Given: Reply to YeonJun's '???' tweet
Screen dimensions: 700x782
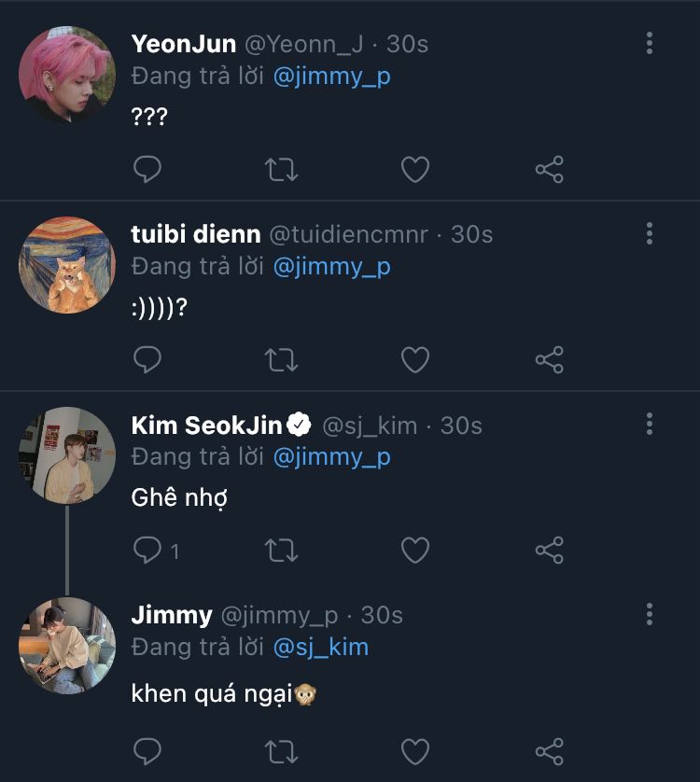Looking at the screenshot, I should point(147,169).
